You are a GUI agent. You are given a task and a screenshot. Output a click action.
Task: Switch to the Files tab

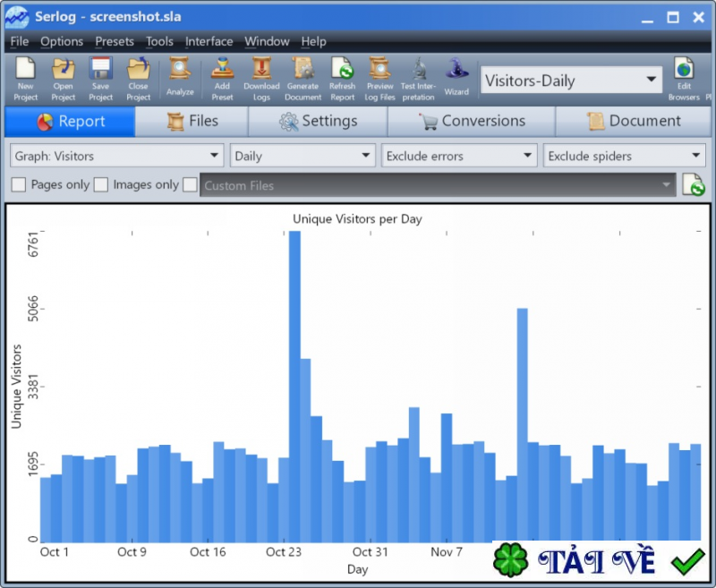click(x=192, y=122)
